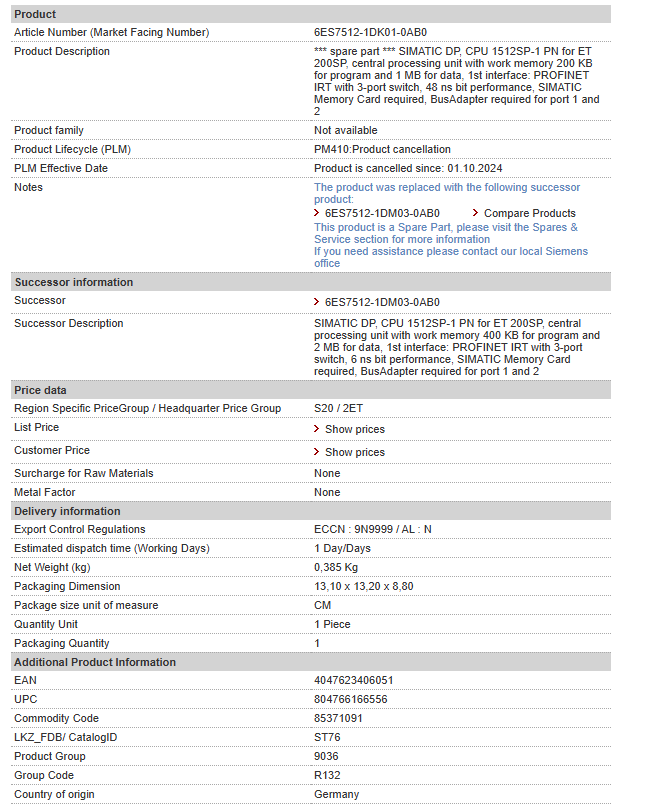The width and height of the screenshot is (667, 804).
Task: Click the UPC value 804766166556
Action: point(350,700)
